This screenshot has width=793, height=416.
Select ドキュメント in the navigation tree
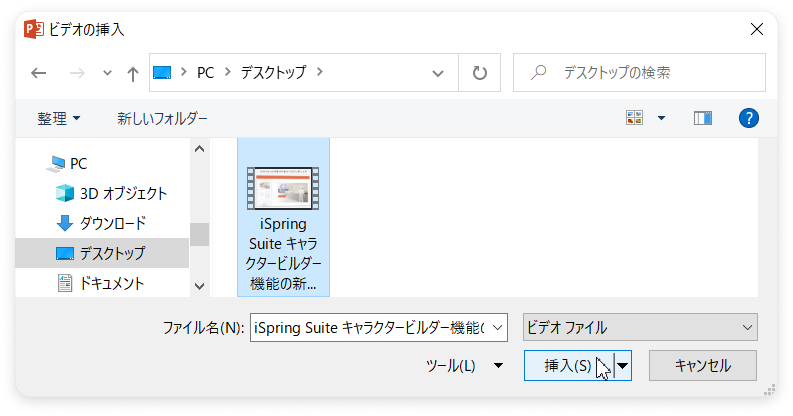(x=103, y=283)
